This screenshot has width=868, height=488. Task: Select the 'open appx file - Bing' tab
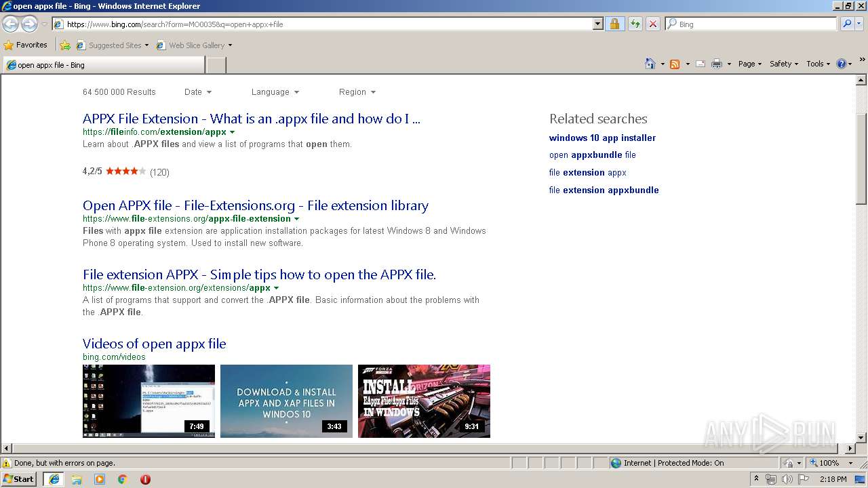pos(104,65)
